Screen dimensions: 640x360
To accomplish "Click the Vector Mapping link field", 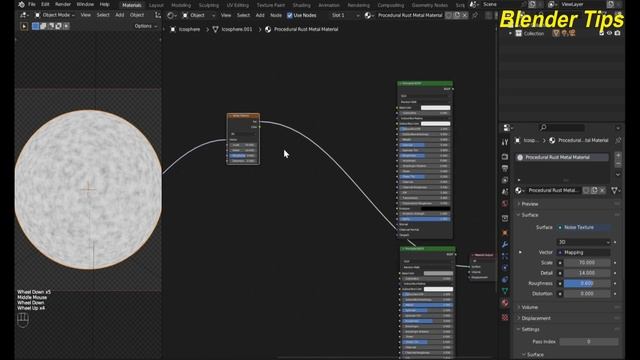I will [x=584, y=253].
